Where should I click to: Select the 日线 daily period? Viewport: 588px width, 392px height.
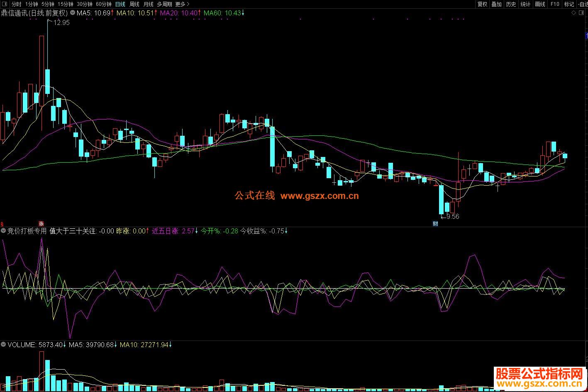pyautogui.click(x=120, y=4)
